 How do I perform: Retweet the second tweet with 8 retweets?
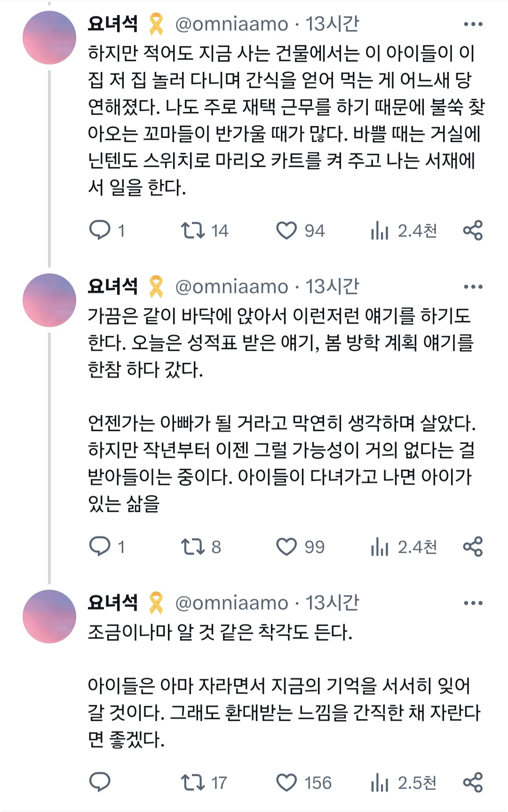click(x=193, y=547)
